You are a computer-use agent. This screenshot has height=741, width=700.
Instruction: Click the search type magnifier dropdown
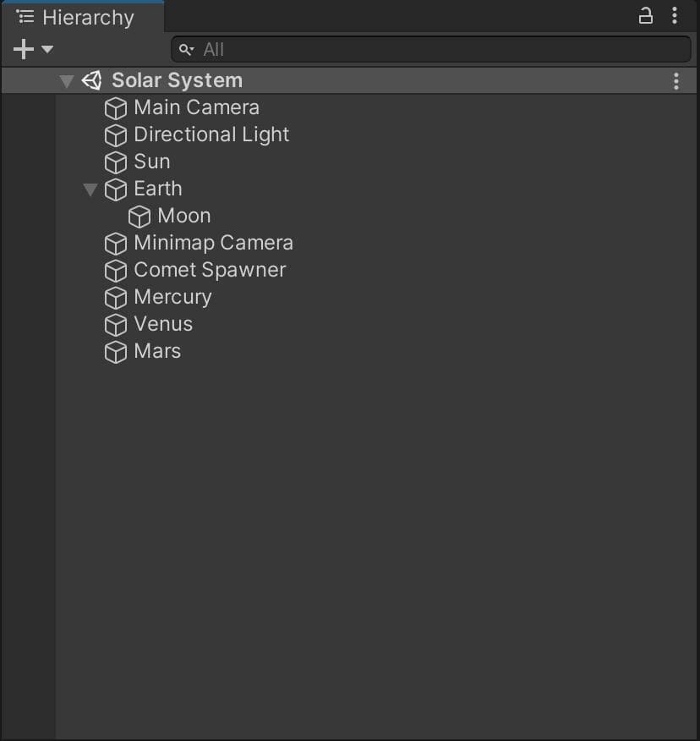187,50
